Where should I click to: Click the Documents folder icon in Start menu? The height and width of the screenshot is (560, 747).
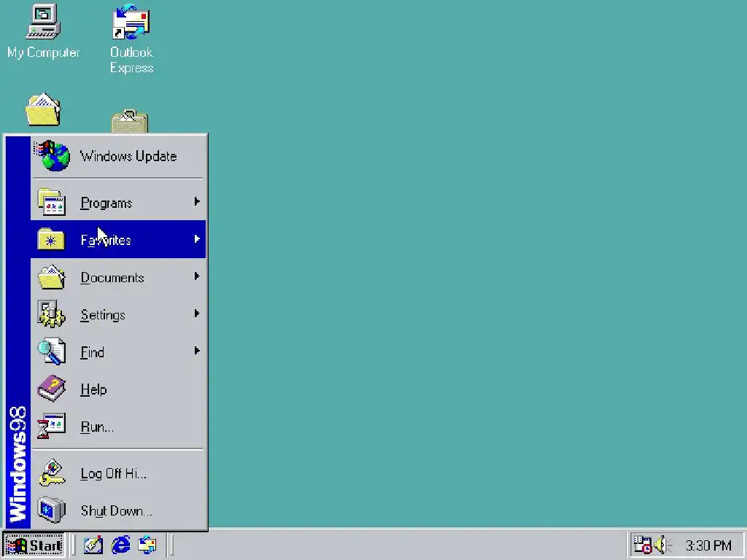tap(51, 277)
